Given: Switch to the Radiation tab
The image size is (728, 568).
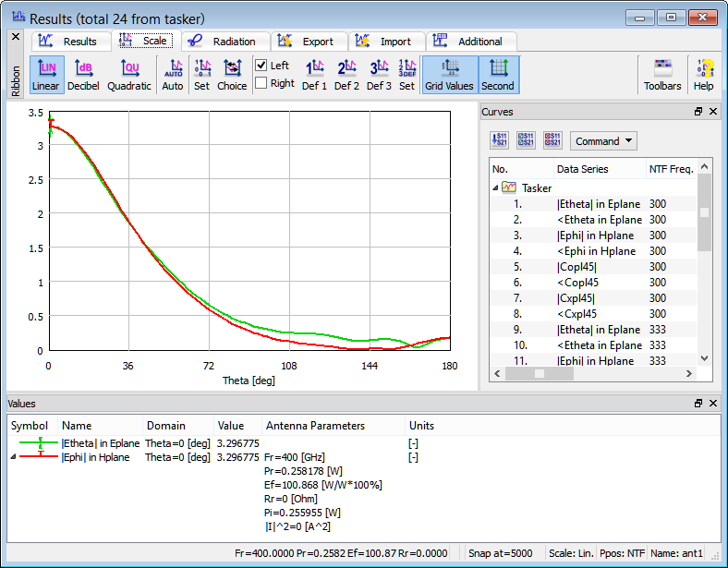Looking at the screenshot, I should coord(224,42).
